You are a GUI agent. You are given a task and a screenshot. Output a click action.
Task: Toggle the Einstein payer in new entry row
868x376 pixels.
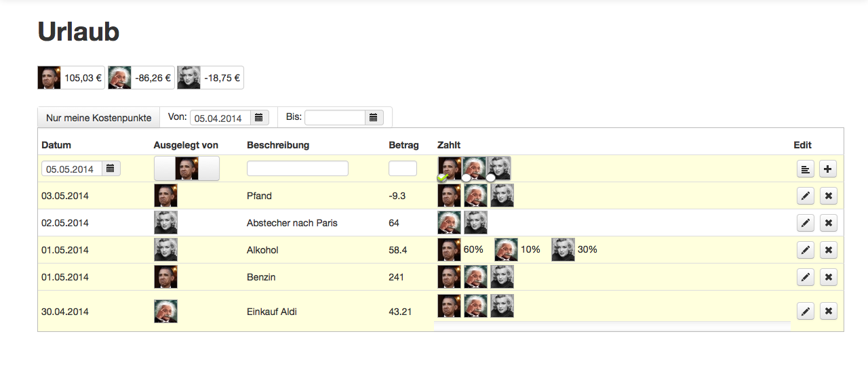point(475,168)
